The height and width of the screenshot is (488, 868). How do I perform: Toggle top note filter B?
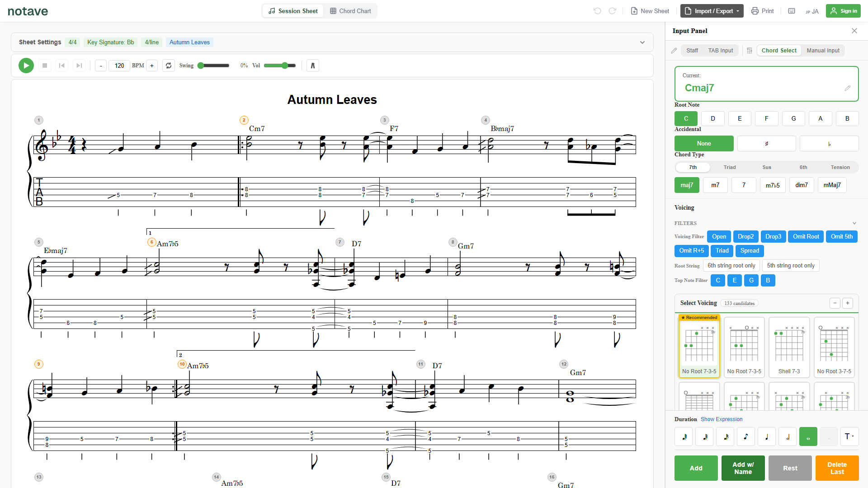(768, 281)
